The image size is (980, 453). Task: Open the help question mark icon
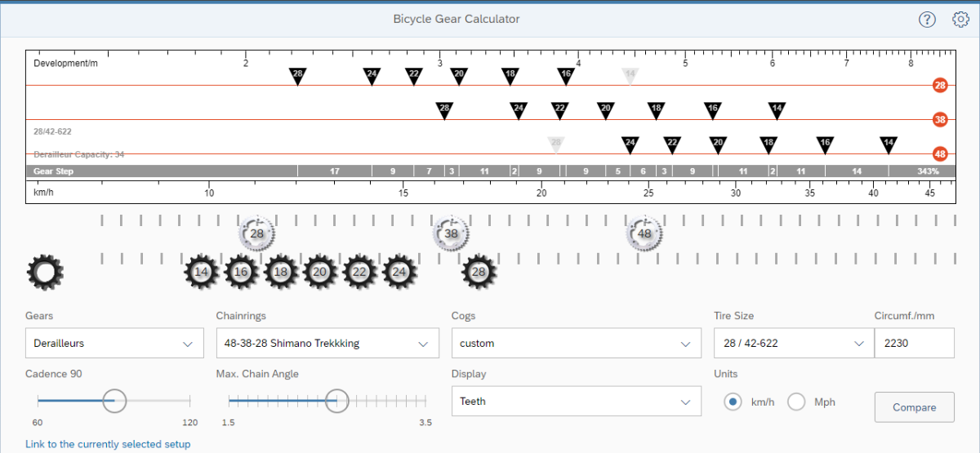pos(927,20)
